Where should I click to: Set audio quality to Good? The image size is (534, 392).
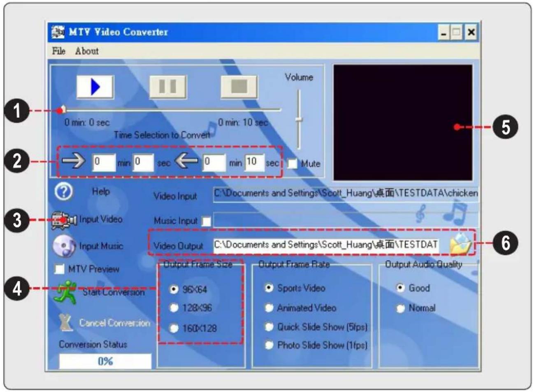[x=400, y=288]
